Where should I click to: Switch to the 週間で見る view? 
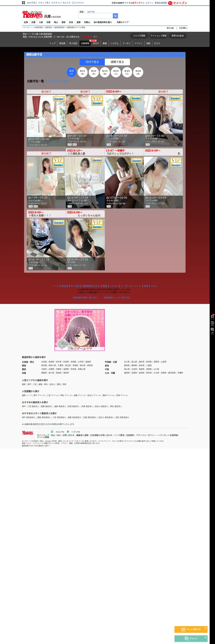pos(117,62)
